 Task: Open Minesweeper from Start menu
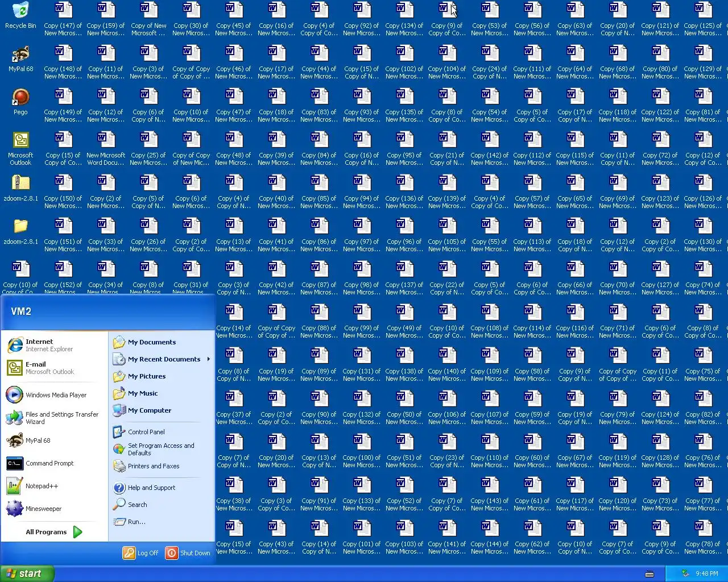point(55,509)
